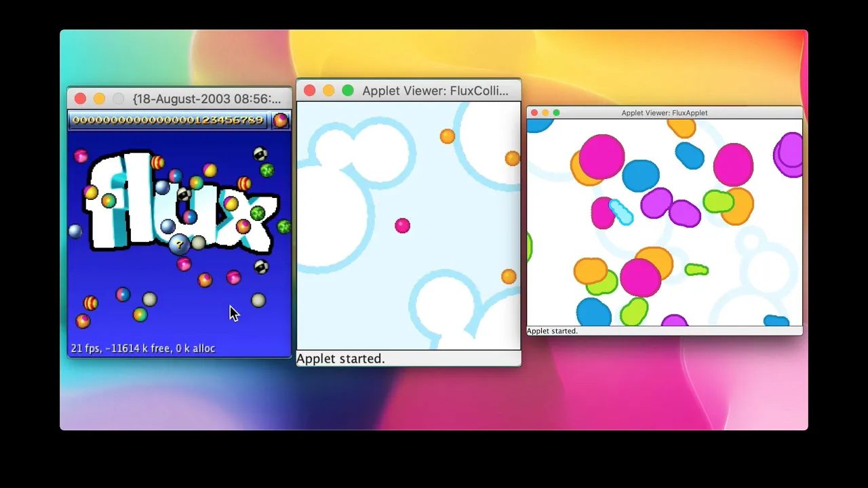Close the 18-August-2003 game window
Viewport: 868px width, 488px height.
coord(80,99)
